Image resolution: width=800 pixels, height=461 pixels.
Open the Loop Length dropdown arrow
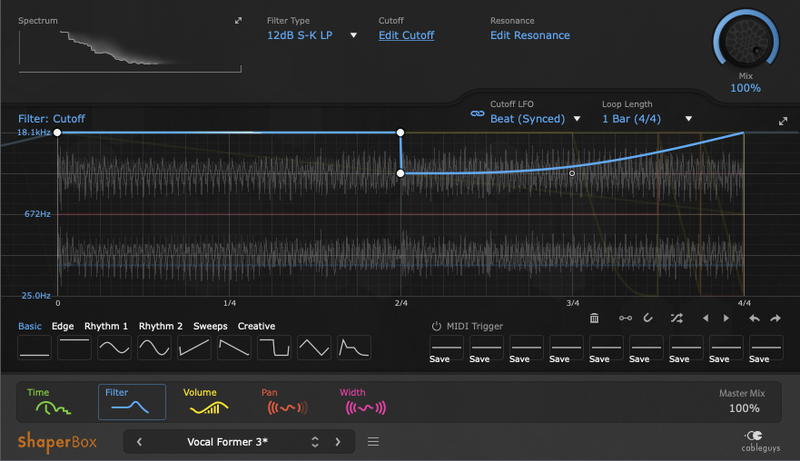pyautogui.click(x=688, y=119)
